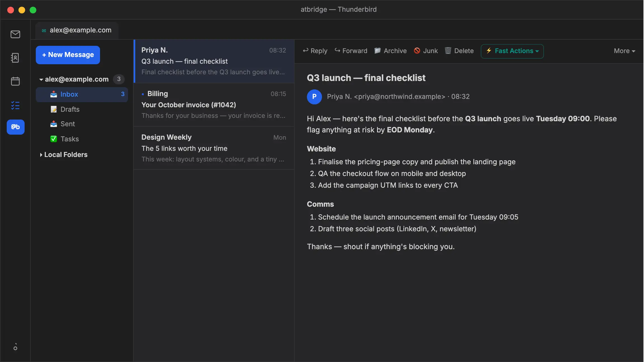
Task: Switch to the alex@example.com tab
Action: click(x=77, y=30)
